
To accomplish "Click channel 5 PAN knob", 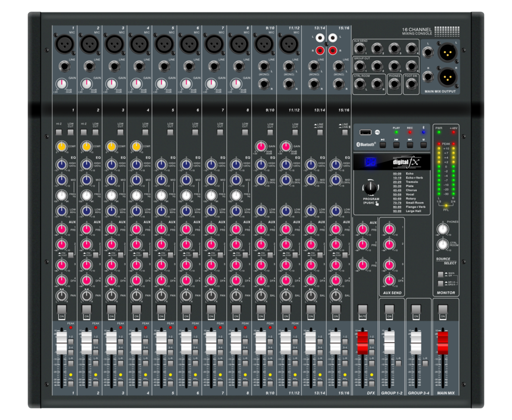I will (161, 296).
